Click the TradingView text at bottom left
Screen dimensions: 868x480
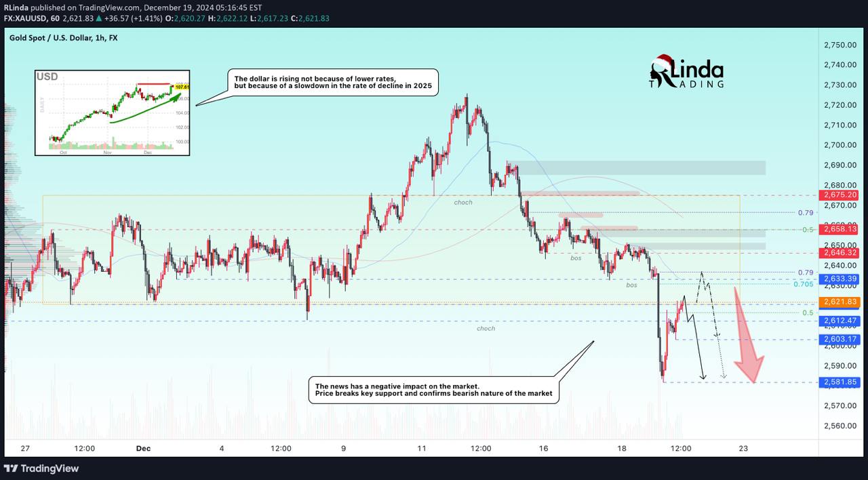point(51,468)
